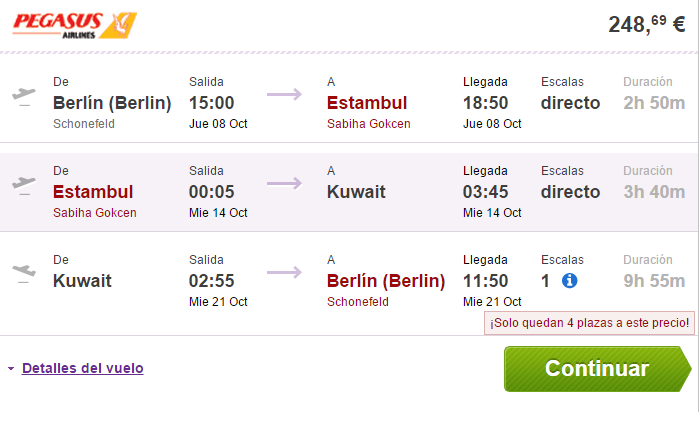Click the 9h 55m duration value
The image size is (700, 422).
pos(654,281)
